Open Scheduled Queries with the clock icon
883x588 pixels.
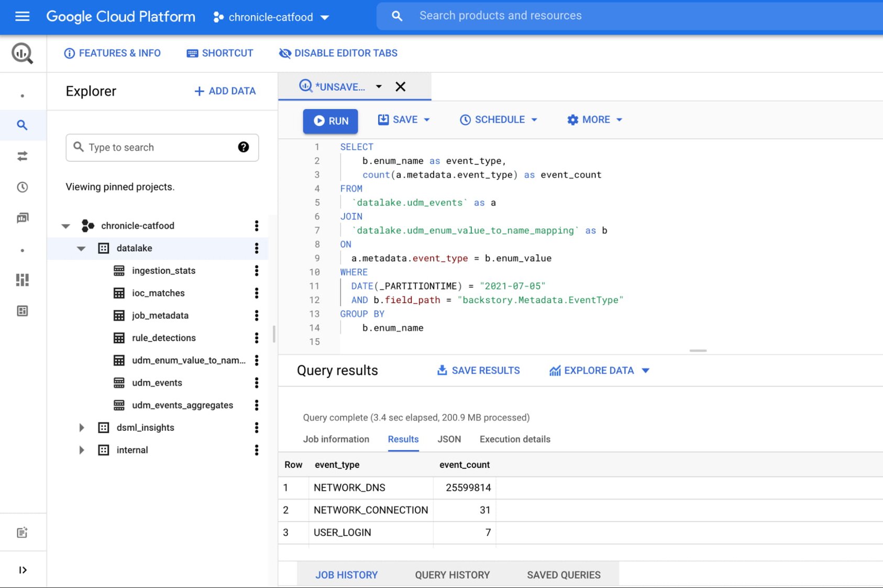[23, 187]
